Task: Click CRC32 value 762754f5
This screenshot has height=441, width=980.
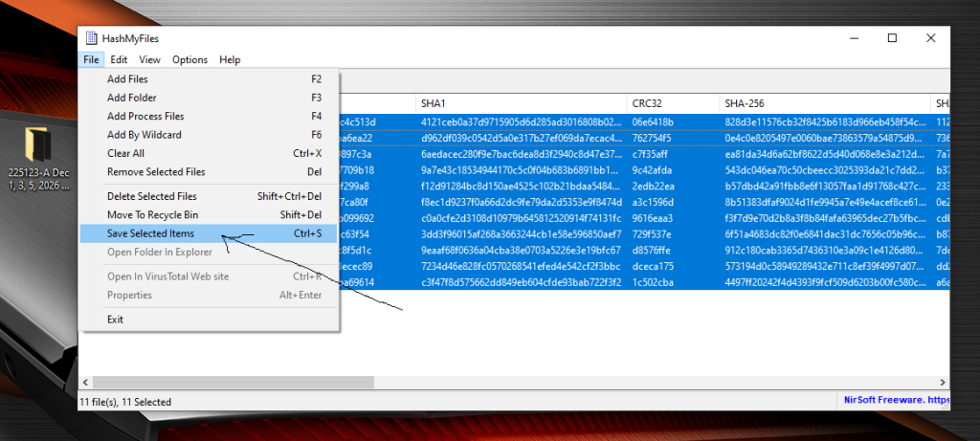Action: click(x=653, y=138)
